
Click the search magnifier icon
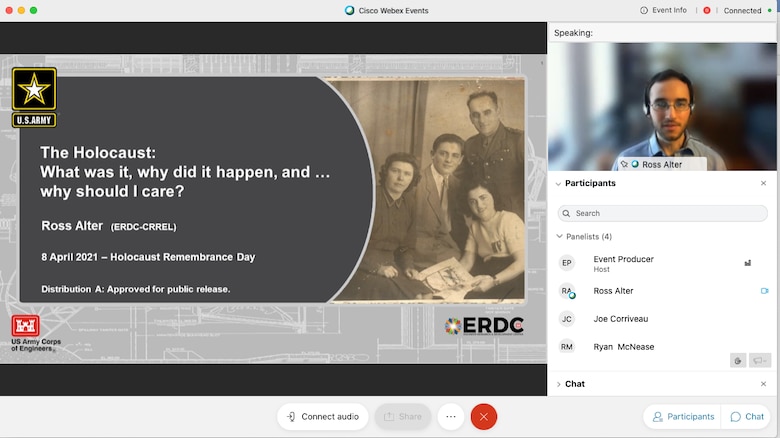pos(566,213)
